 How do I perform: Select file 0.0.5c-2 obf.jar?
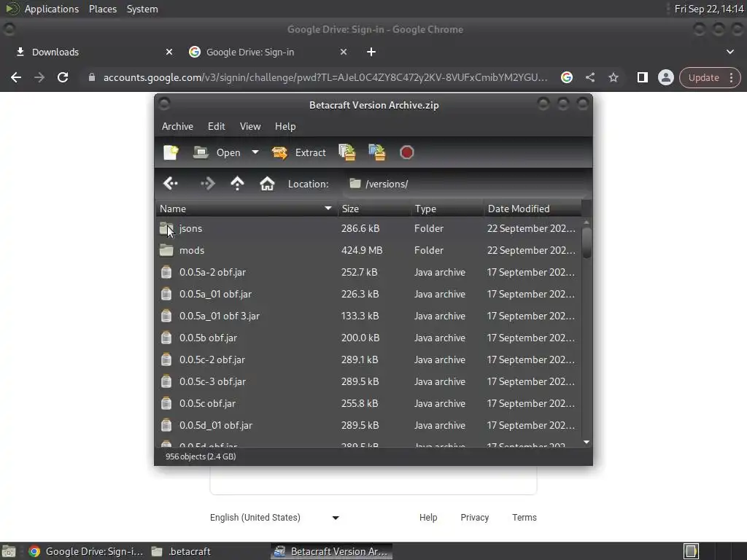point(368,360)
